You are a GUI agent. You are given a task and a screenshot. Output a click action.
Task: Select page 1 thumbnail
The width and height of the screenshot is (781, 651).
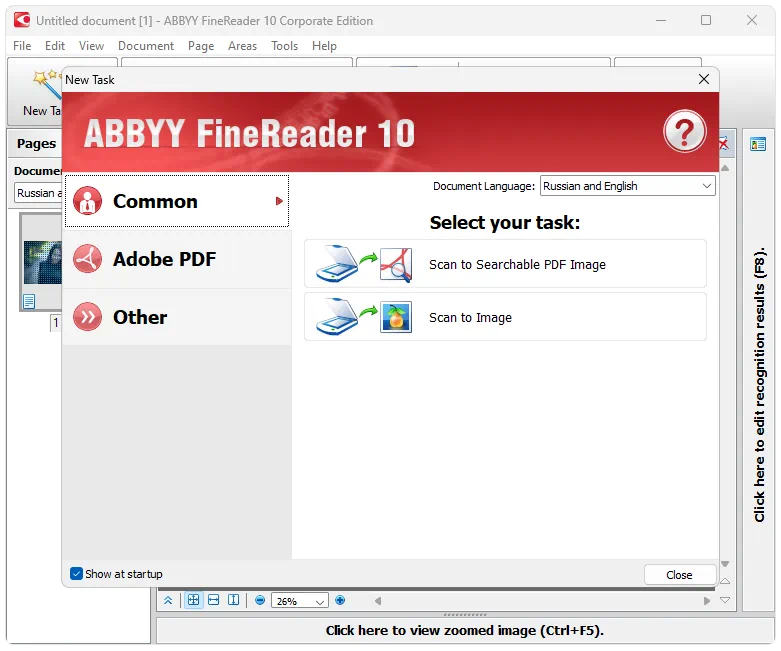(43, 262)
